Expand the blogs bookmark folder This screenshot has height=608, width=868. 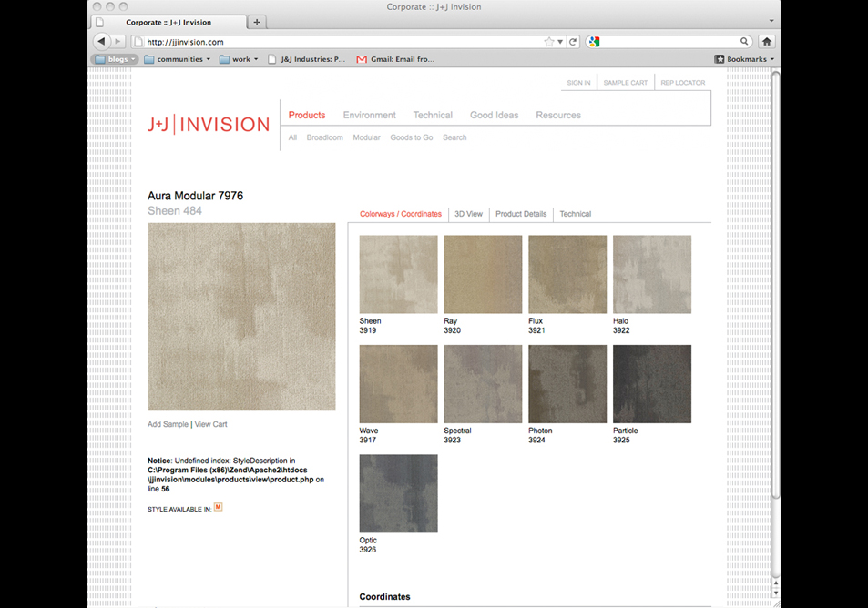coord(116,59)
